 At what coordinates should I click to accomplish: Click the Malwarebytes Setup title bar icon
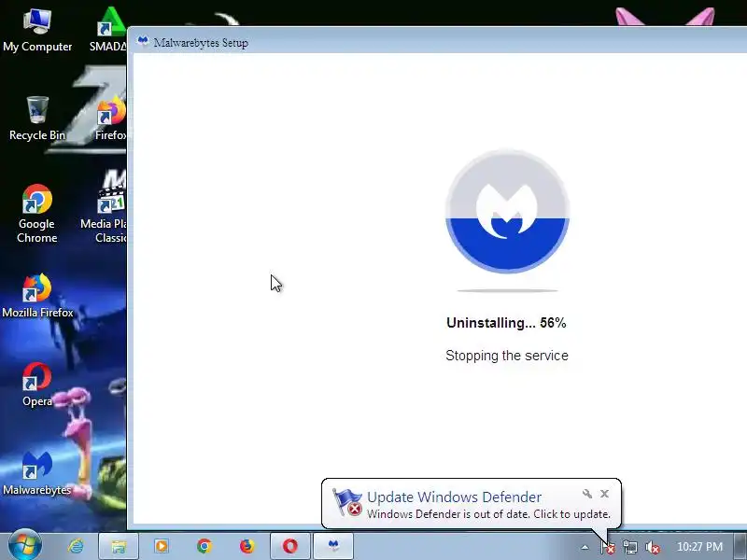pyautogui.click(x=143, y=41)
